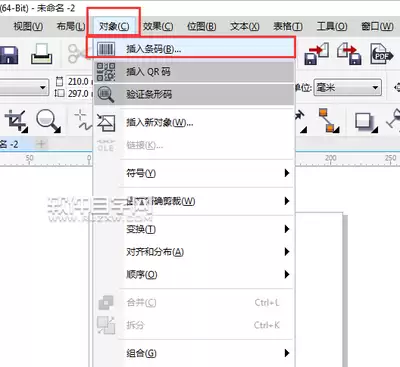
Task: Open the 布局(L) menu
Action: tap(71, 26)
